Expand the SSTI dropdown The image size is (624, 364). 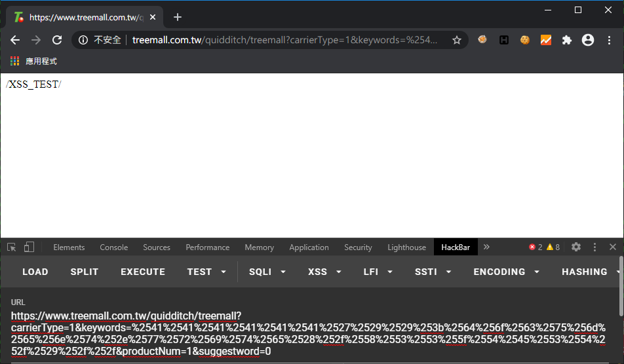click(433, 272)
